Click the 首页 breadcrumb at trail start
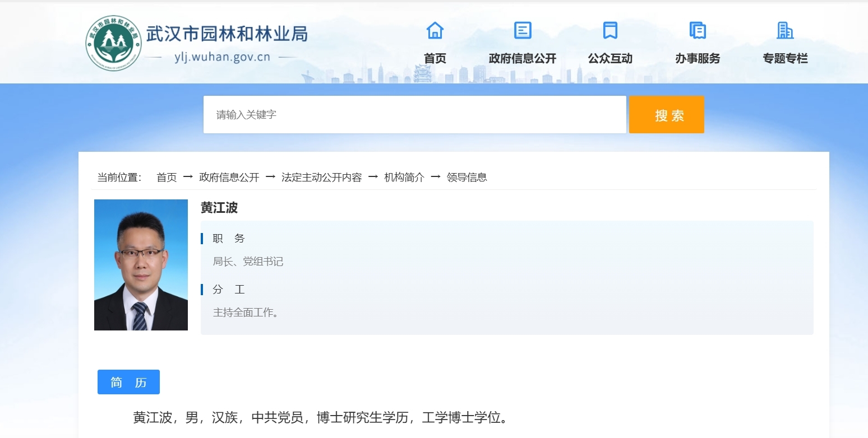 166,177
